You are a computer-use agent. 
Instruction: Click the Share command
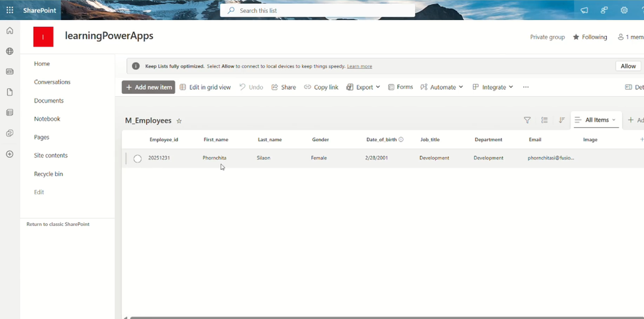coord(284,87)
